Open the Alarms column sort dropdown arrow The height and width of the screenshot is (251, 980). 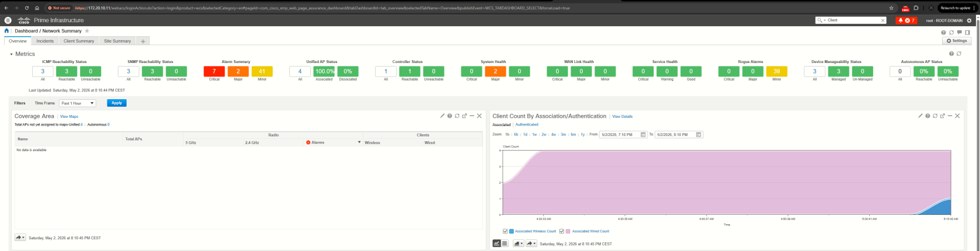pos(359,142)
